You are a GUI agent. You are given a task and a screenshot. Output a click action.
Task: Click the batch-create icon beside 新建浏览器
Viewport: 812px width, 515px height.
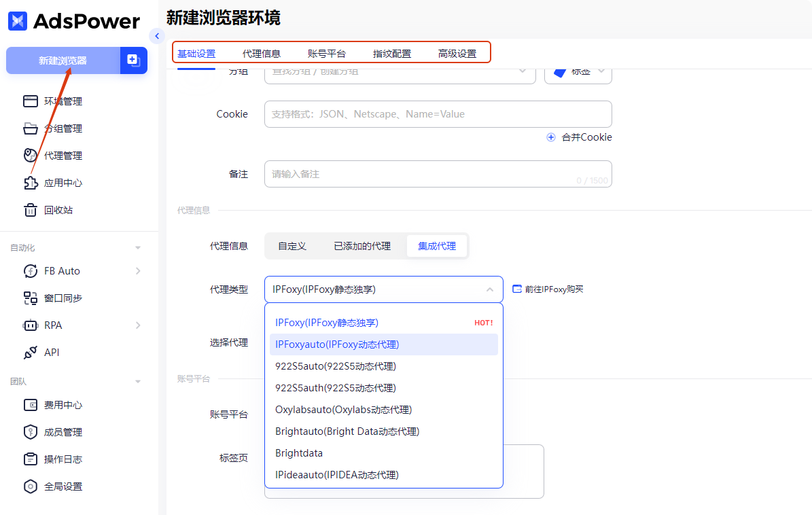click(134, 60)
